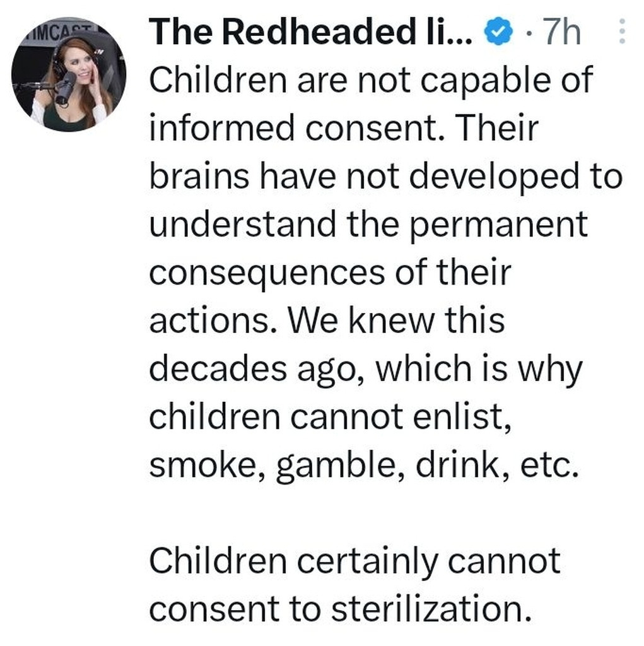Click the text 'informed consent. Their'
This screenshot has width=644, height=646.
[344, 127]
